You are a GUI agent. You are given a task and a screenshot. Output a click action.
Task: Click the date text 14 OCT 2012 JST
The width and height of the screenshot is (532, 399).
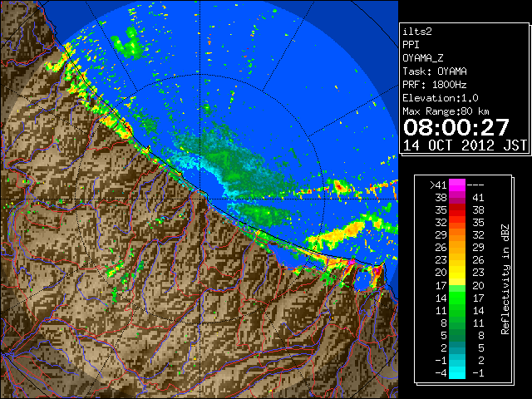465,145
